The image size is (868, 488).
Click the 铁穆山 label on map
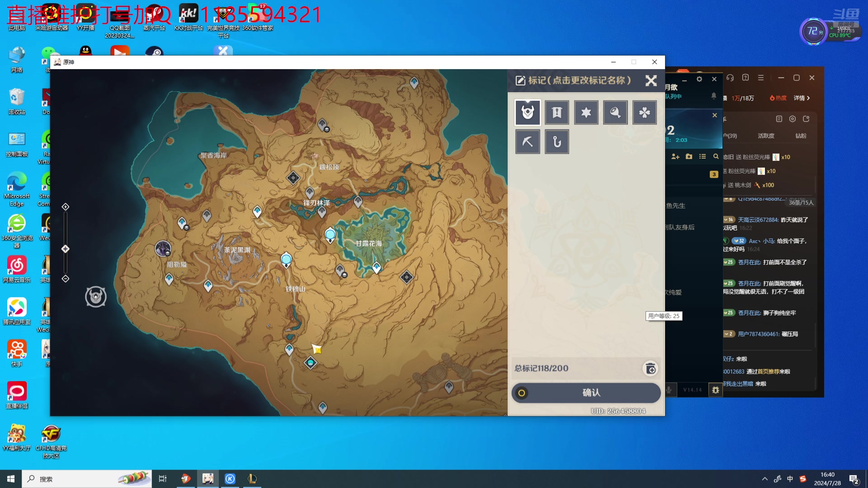(296, 289)
